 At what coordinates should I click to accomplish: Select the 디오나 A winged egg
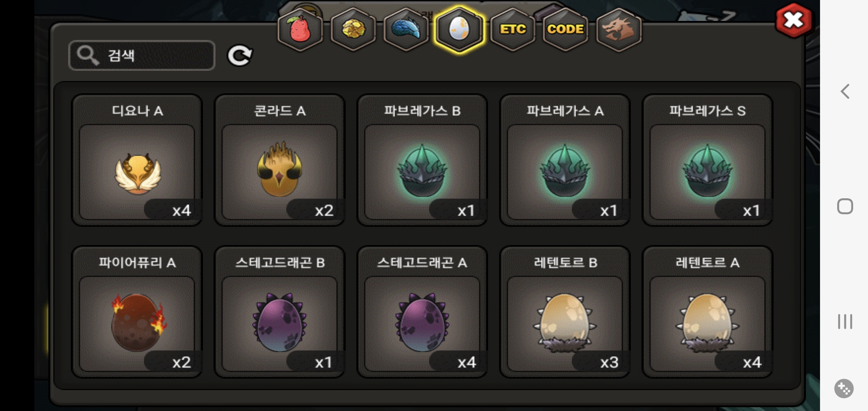point(137,160)
